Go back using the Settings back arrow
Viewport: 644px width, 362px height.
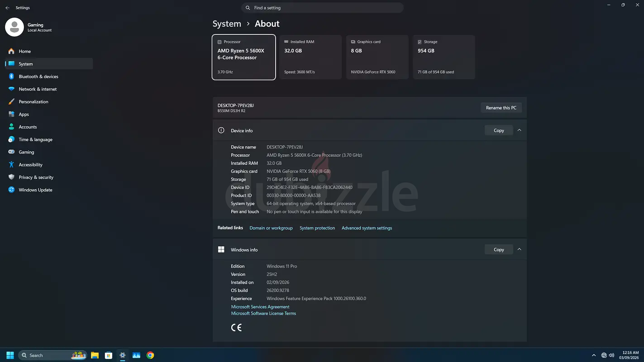(7, 8)
